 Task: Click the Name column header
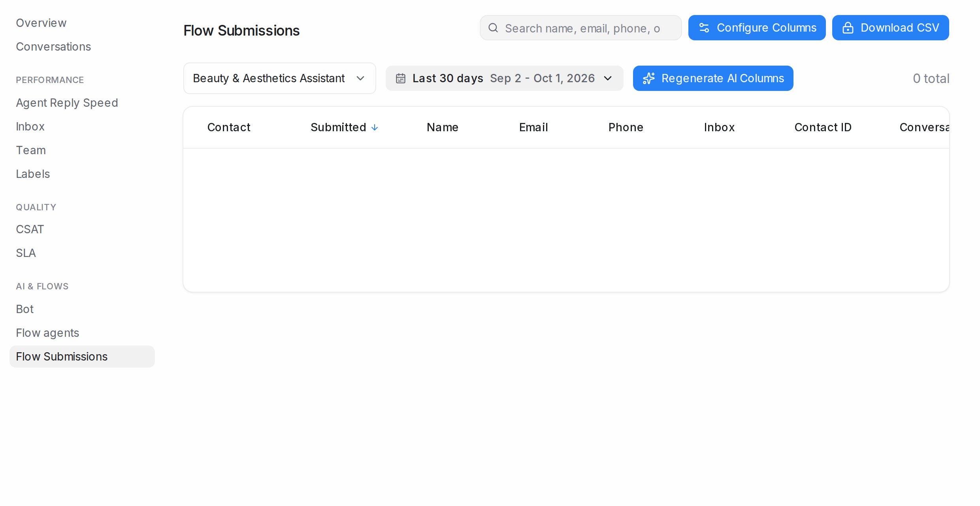pos(443,127)
